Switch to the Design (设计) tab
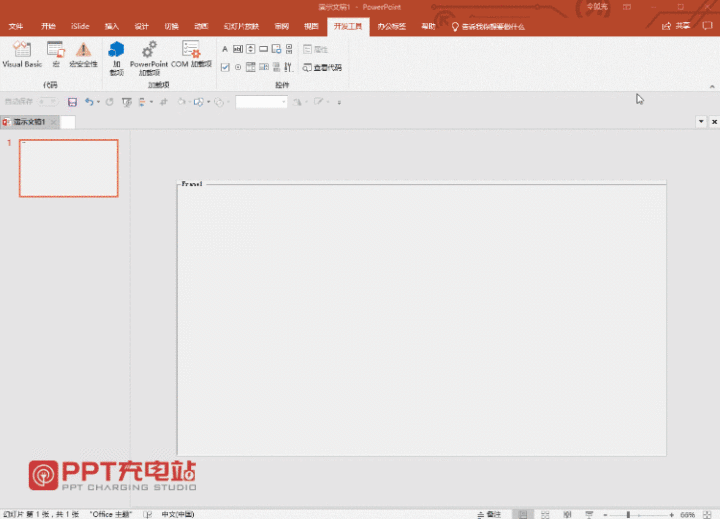Viewport: 720px width, 519px height. click(141, 27)
